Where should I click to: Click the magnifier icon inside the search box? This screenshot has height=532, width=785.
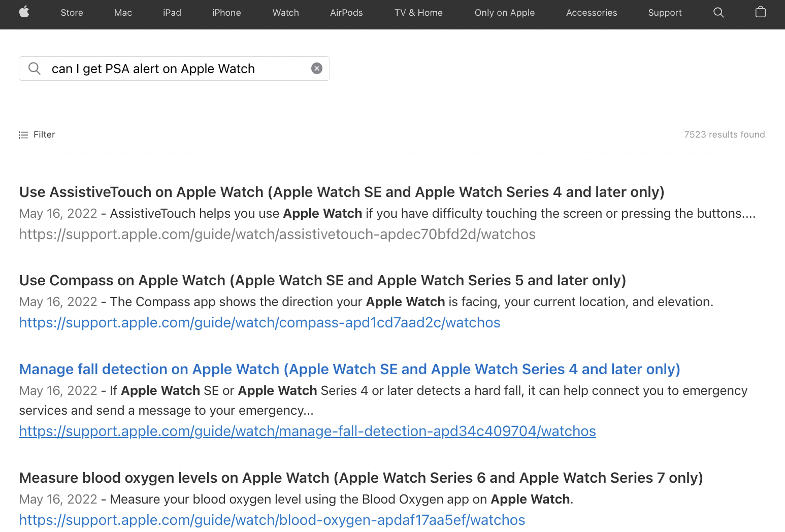35,69
